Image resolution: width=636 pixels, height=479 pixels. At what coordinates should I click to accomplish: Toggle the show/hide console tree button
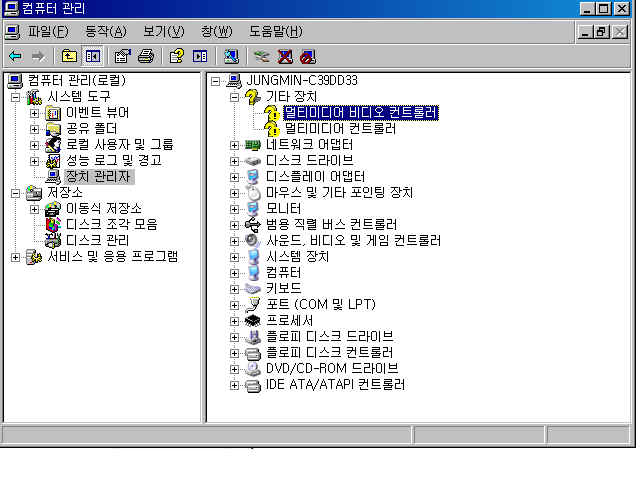pos(92,56)
